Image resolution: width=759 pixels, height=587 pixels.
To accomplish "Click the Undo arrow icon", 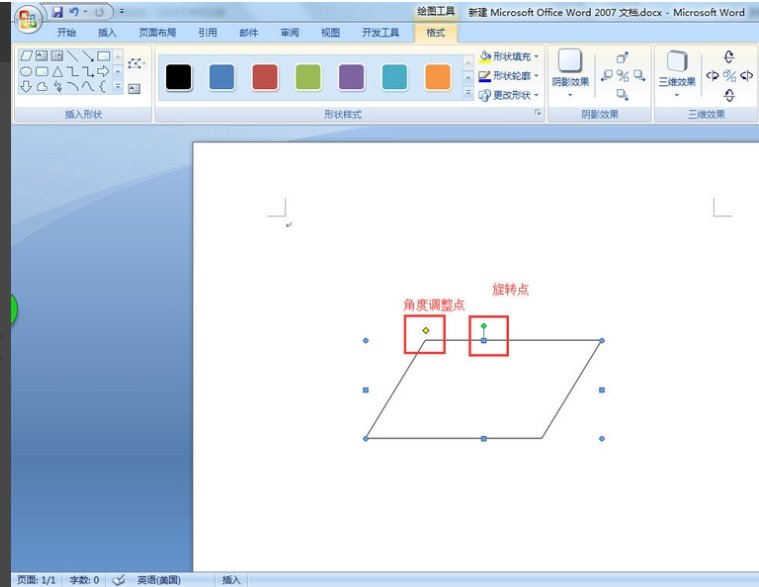I will tap(75, 12).
